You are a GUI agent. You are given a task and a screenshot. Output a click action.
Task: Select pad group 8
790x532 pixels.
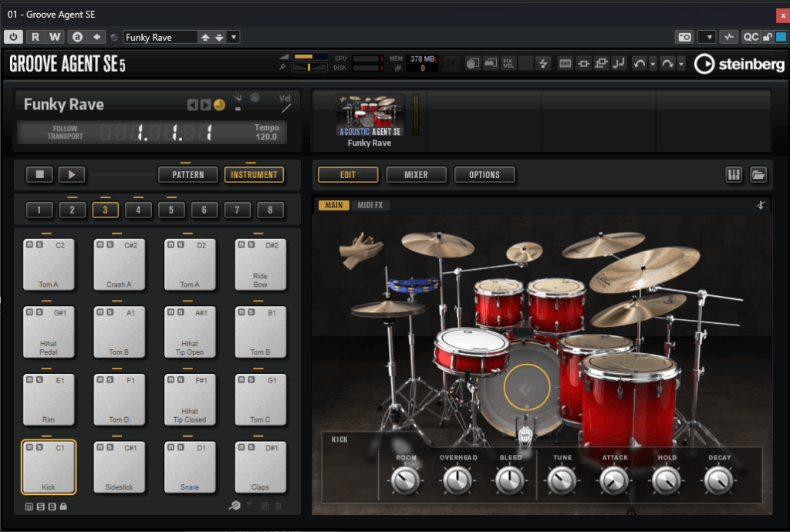point(270,210)
